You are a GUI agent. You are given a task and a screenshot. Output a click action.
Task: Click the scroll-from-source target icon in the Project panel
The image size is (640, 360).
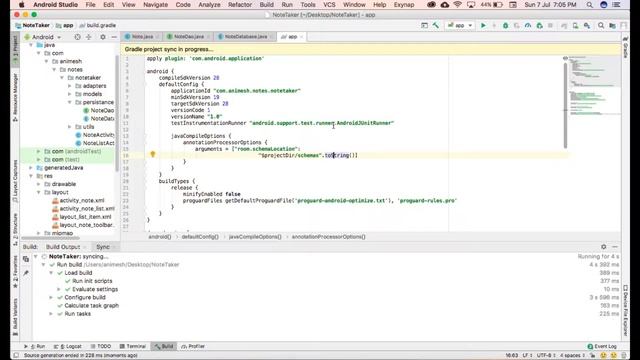(x=77, y=37)
